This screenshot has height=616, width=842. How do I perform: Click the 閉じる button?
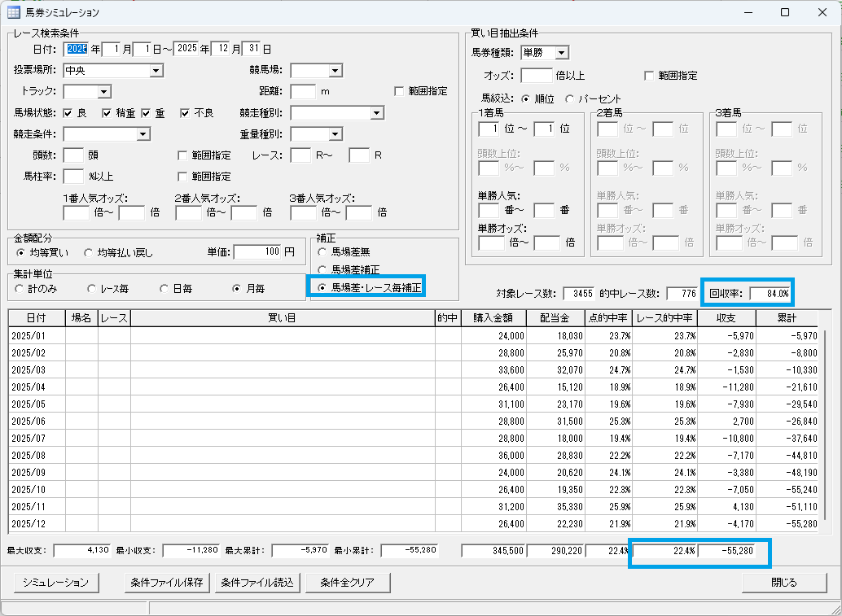click(x=784, y=582)
